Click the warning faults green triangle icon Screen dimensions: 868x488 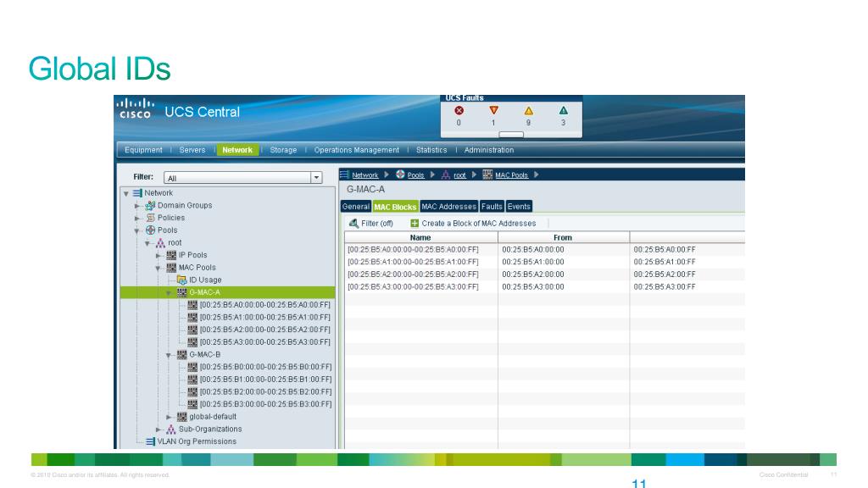click(564, 111)
